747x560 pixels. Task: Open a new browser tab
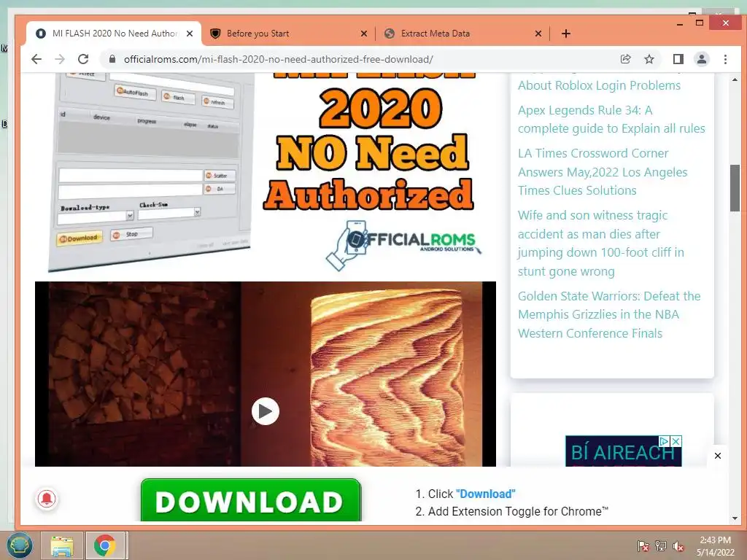565,34
